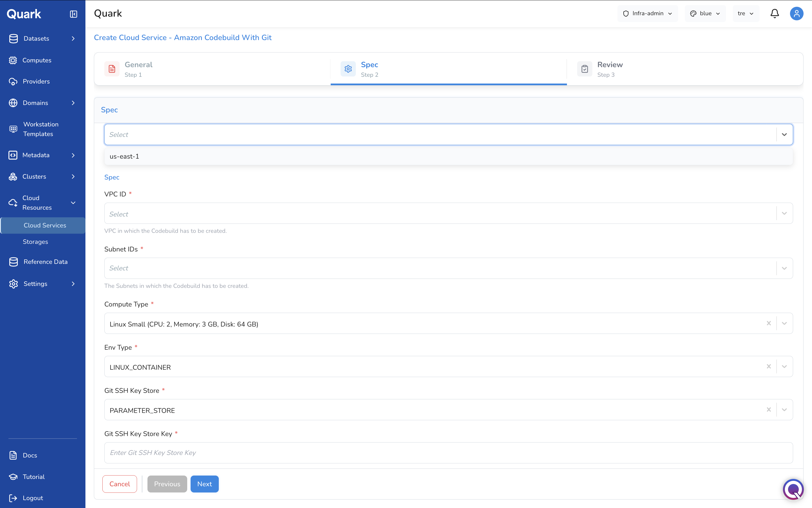The image size is (812, 508).
Task: Open the Infra-admin role dropdown
Action: pyautogui.click(x=648, y=14)
